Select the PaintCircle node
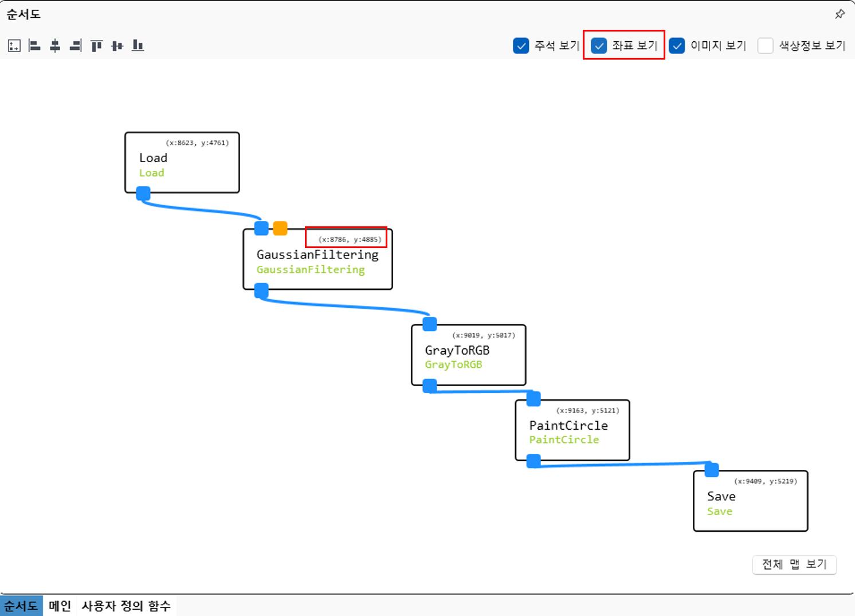 click(572, 431)
